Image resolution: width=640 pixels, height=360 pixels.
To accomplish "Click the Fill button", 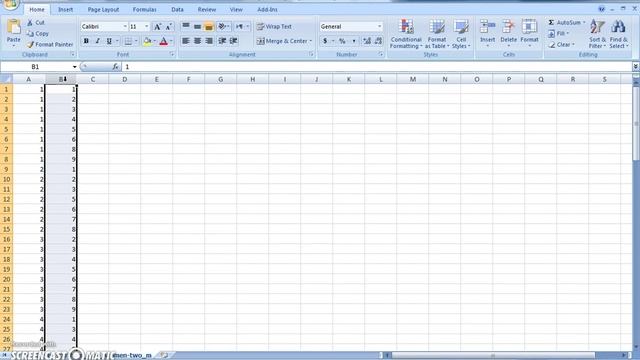I will pyautogui.click(x=558, y=33).
